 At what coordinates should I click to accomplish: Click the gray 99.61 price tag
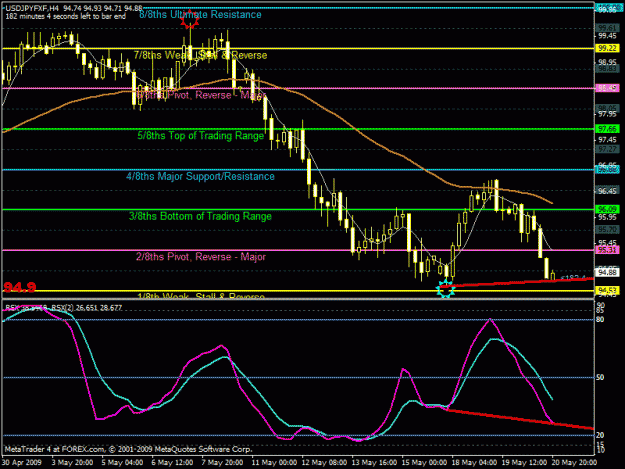tap(607, 28)
